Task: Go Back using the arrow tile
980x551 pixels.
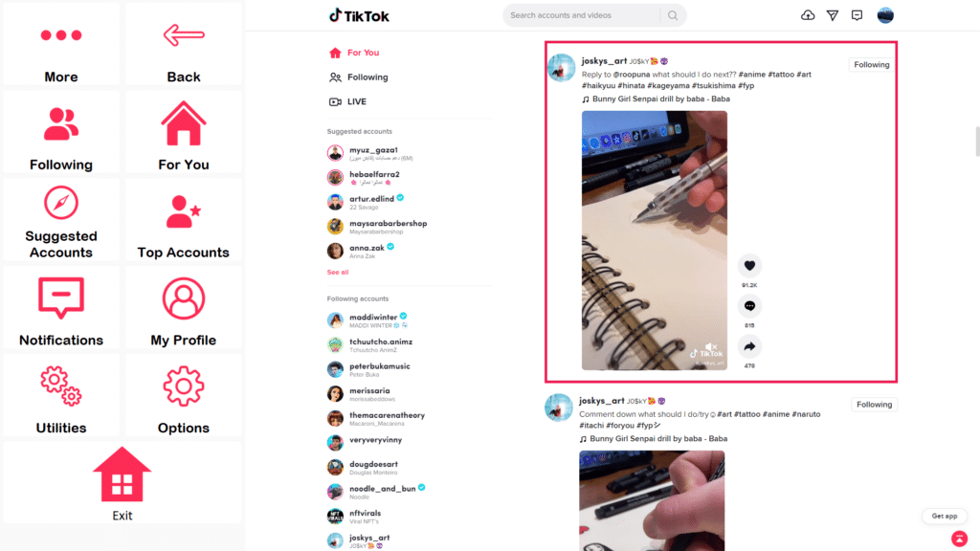Action: 183,44
